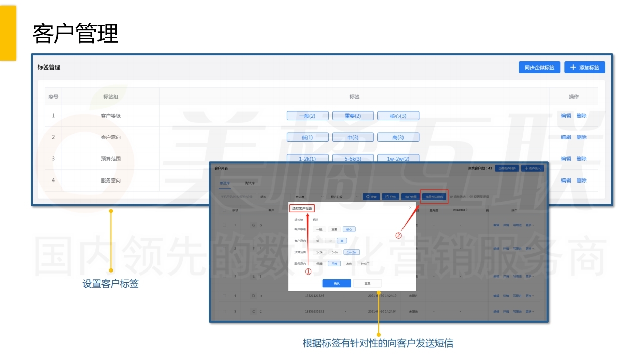Click the phone number search input field
Image resolution: width=644 pixels, height=362 pixels.
(237, 197)
